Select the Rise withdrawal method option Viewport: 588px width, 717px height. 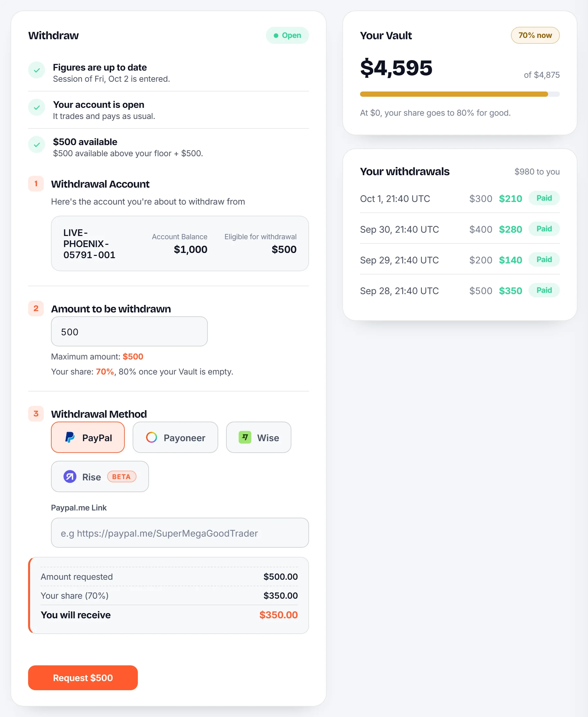(100, 476)
